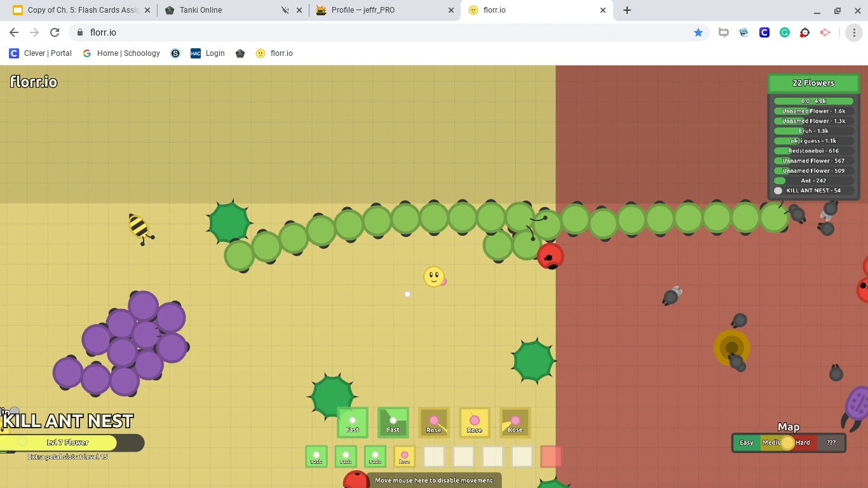868x488 pixels.
Task: Select the leftmost Basic petal slot
Action: pos(316,456)
